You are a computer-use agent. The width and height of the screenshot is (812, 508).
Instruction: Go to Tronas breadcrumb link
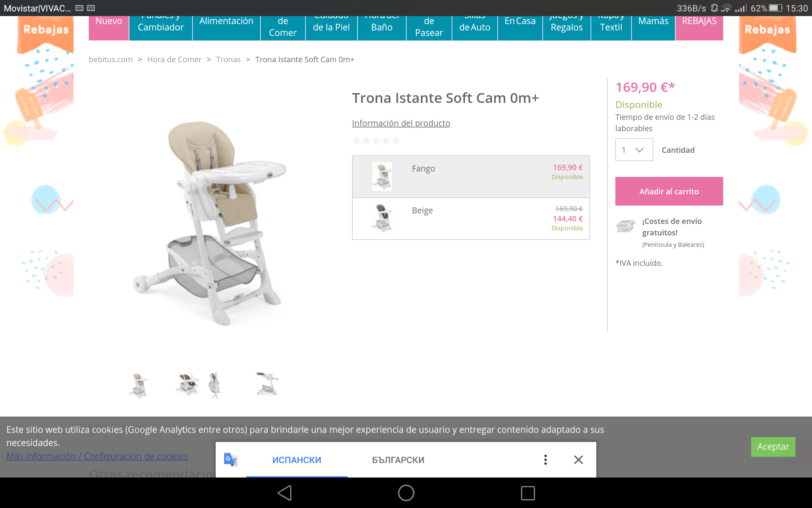[x=228, y=60]
